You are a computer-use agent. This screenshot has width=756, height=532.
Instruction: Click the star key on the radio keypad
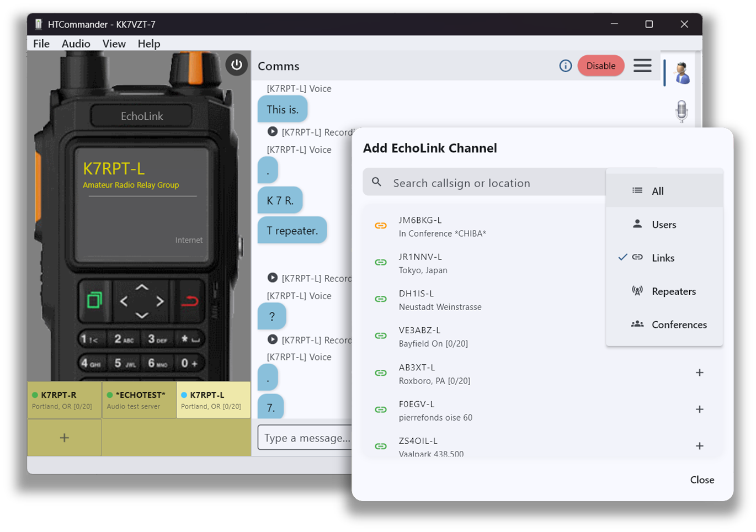[x=190, y=339]
